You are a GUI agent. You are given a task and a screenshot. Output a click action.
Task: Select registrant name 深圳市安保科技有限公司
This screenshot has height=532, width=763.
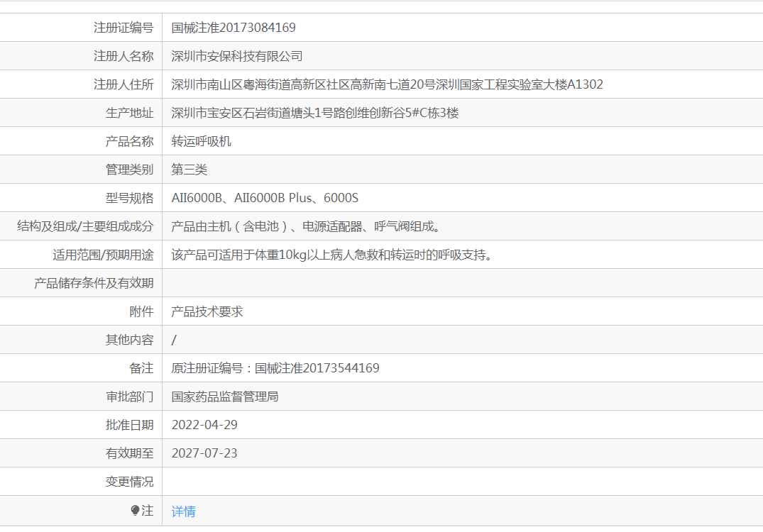click(x=237, y=56)
